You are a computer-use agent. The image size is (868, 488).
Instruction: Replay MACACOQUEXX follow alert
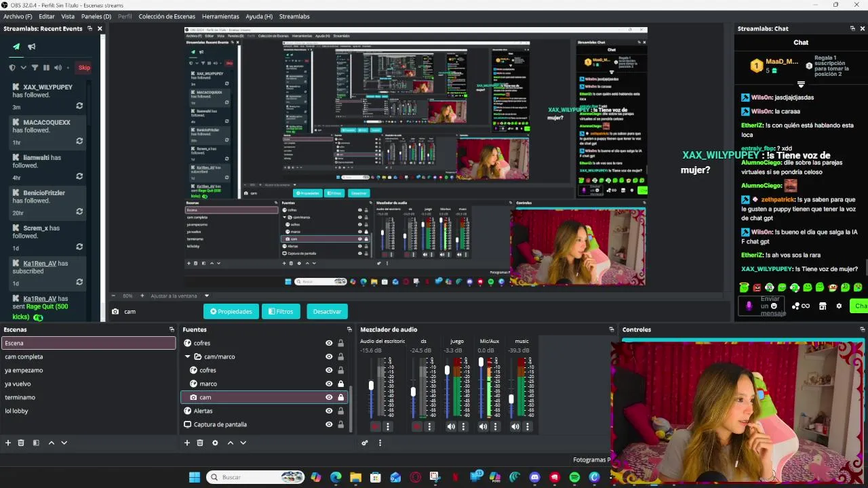pyautogui.click(x=79, y=141)
